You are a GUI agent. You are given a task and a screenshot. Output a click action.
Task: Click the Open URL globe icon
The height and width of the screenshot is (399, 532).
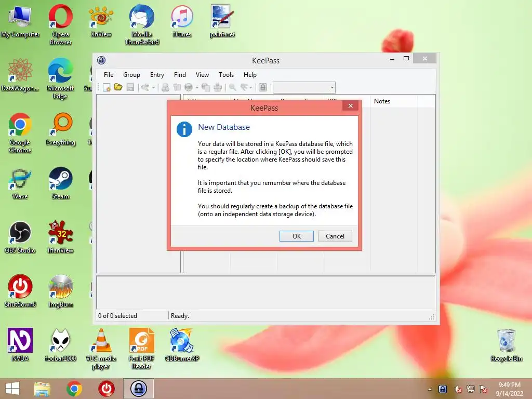(x=189, y=87)
